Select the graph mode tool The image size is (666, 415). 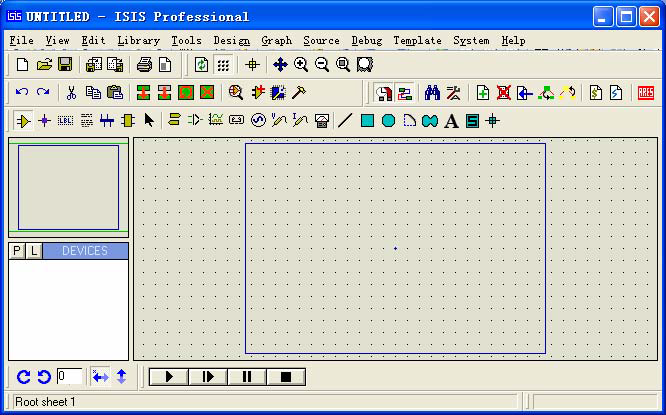tap(216, 121)
